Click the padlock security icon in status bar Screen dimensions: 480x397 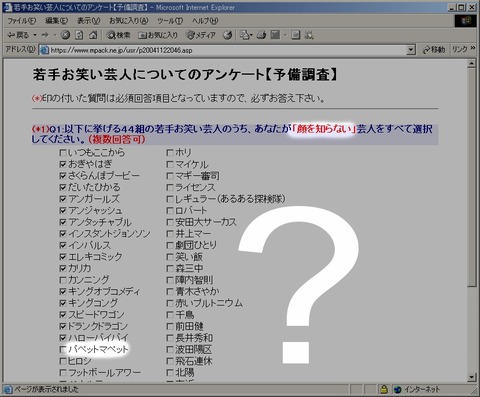point(384,389)
